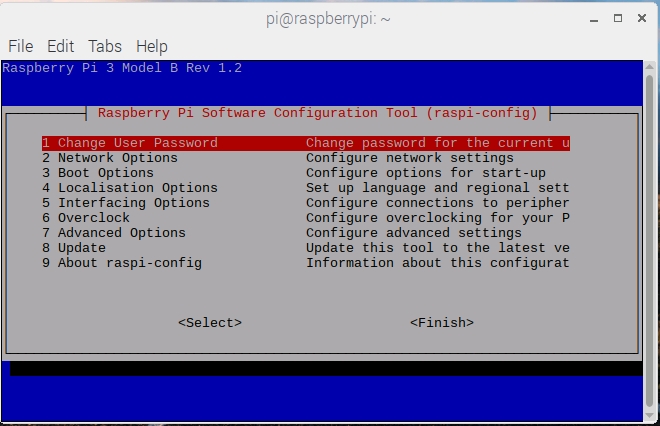The image size is (660, 426).
Task: Minimize the terminal window
Action: click(594, 19)
